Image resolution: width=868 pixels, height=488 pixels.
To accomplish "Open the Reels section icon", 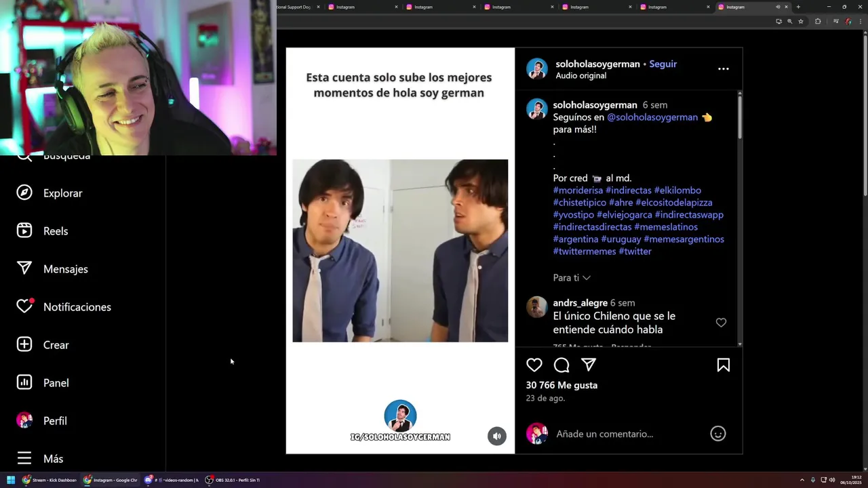I will pos(24,231).
